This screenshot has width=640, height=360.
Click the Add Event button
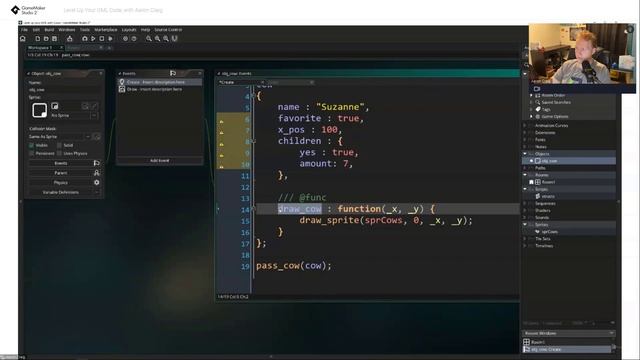[160, 160]
